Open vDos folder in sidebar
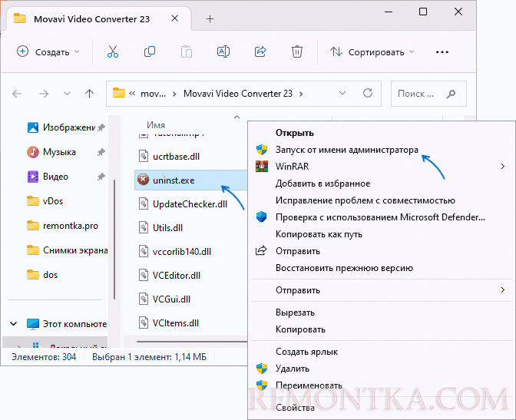The height and width of the screenshot is (420, 516). [x=45, y=201]
